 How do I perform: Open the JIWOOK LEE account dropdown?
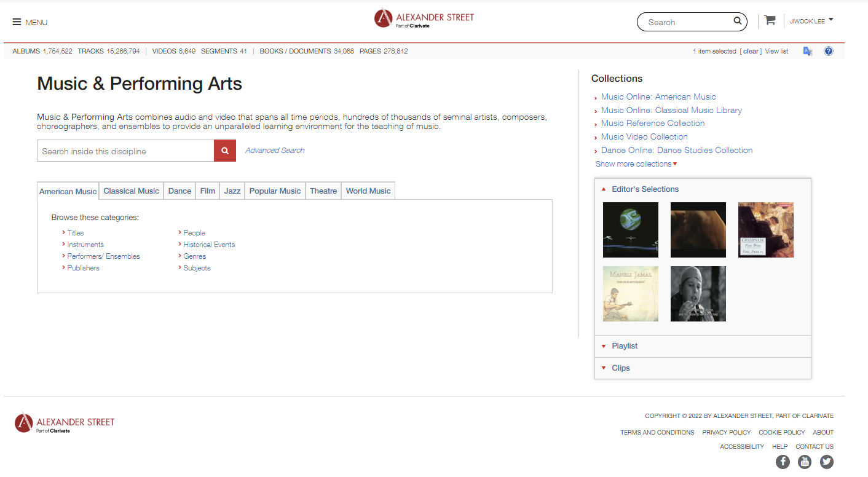811,21
